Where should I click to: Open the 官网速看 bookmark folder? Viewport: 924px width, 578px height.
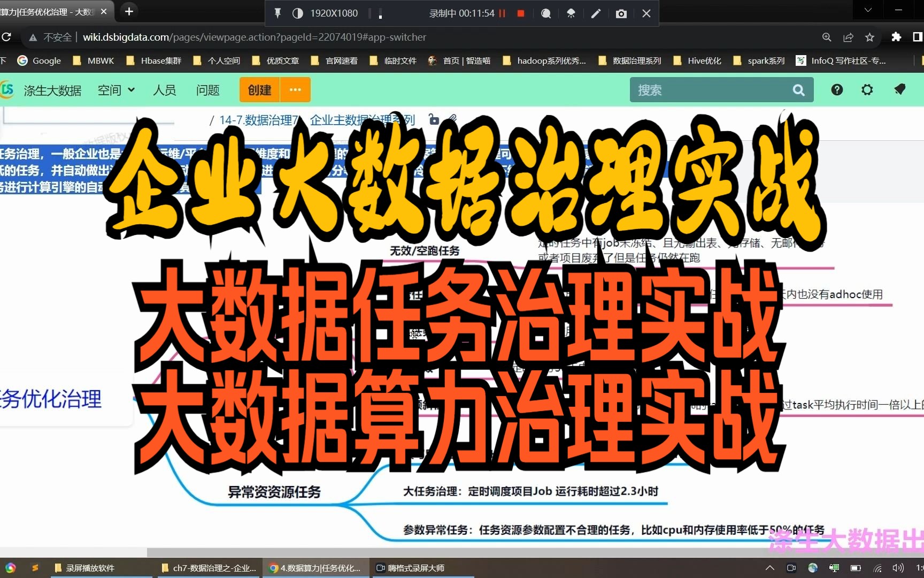334,60
